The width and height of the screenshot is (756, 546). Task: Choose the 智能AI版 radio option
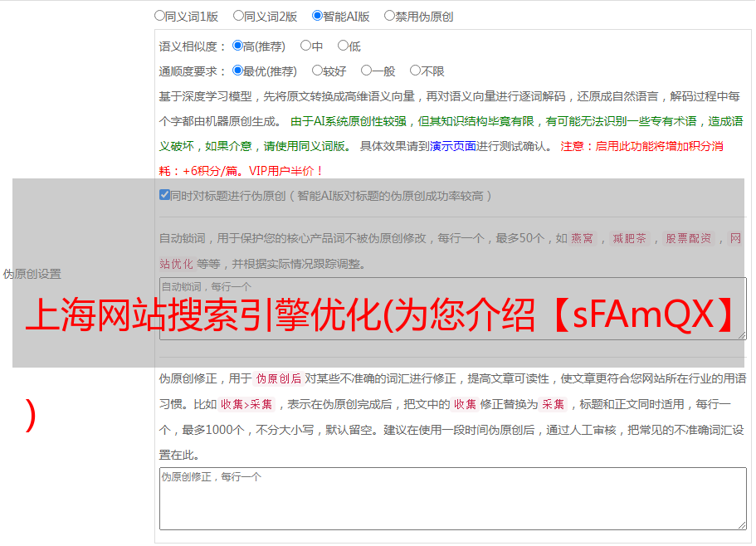point(317,16)
